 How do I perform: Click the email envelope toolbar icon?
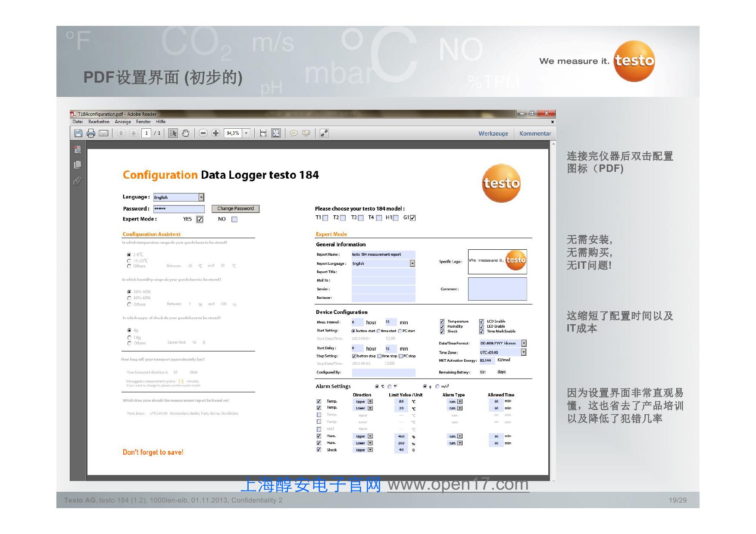tap(103, 133)
